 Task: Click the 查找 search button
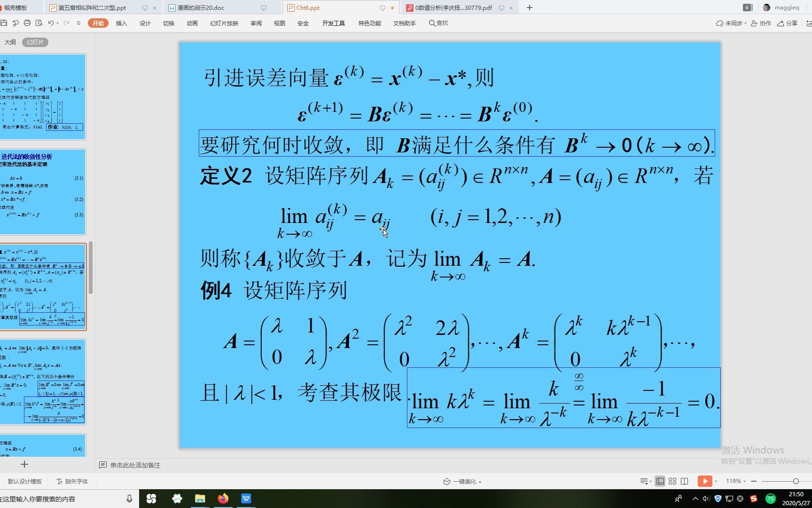tap(438, 23)
